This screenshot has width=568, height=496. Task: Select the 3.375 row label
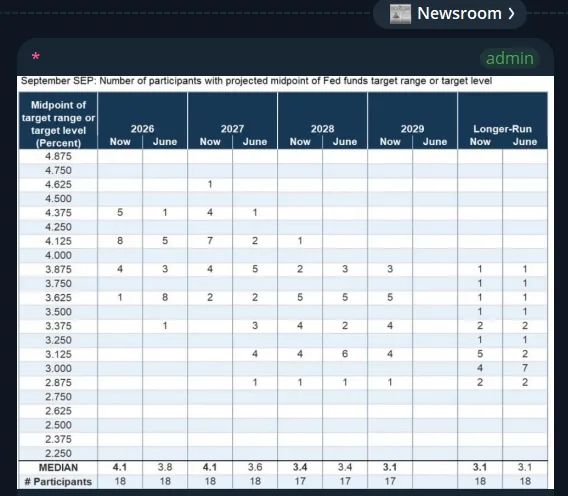tap(58, 326)
